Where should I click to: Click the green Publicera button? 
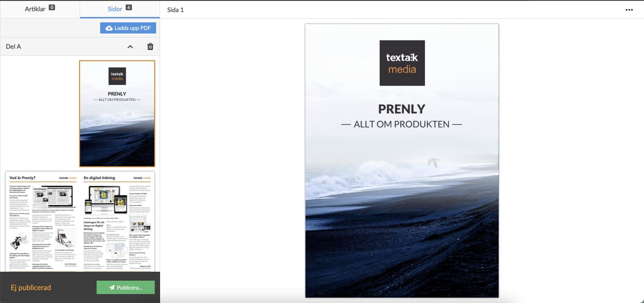(x=126, y=287)
